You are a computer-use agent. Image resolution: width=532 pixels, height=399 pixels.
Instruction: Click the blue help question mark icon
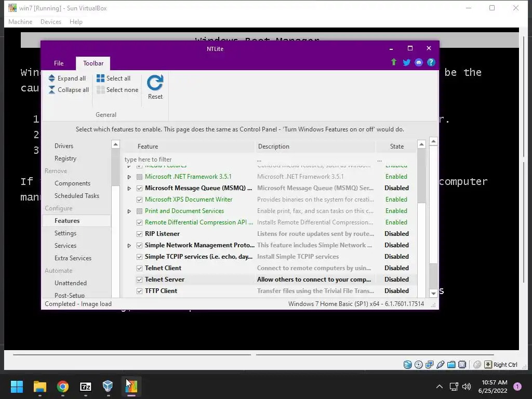point(431,62)
